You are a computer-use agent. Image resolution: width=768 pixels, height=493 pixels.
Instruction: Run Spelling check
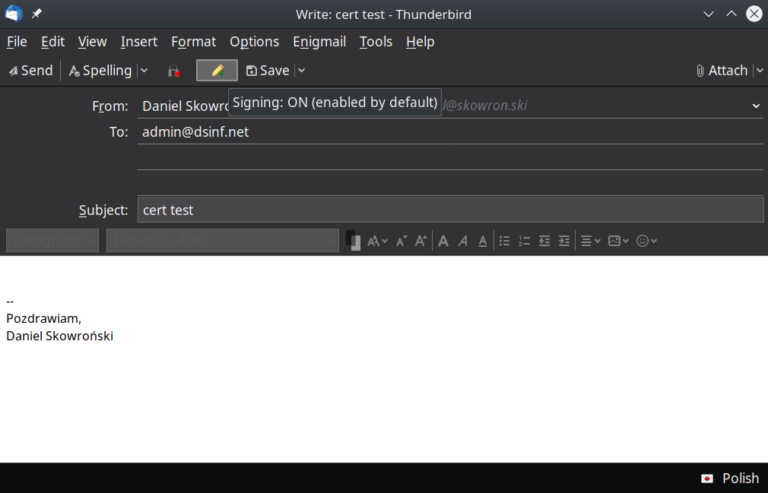[100, 70]
